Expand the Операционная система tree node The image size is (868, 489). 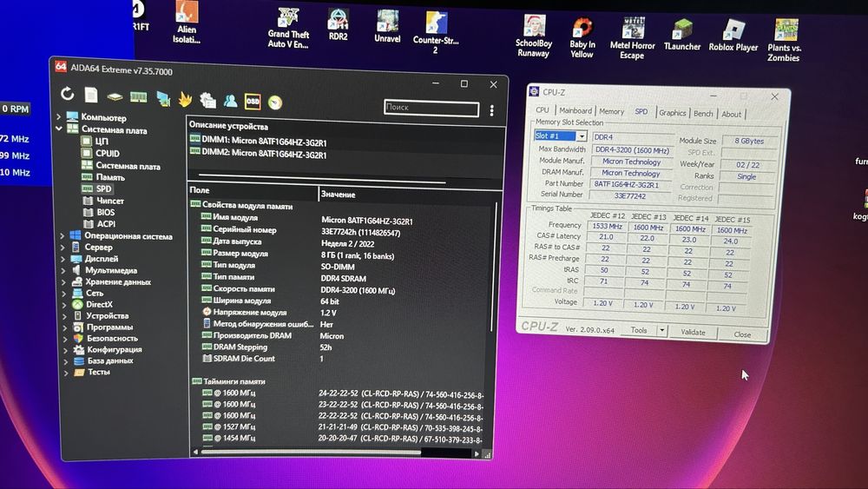[x=62, y=236]
